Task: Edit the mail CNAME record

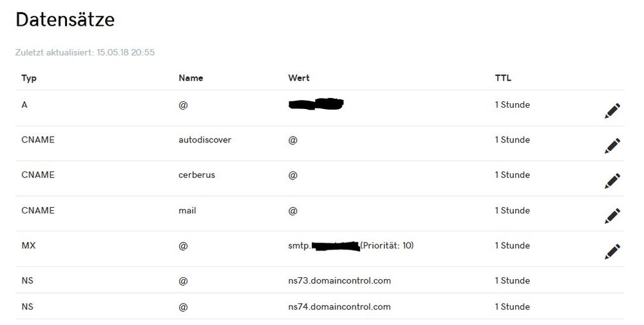Action: click(x=612, y=215)
